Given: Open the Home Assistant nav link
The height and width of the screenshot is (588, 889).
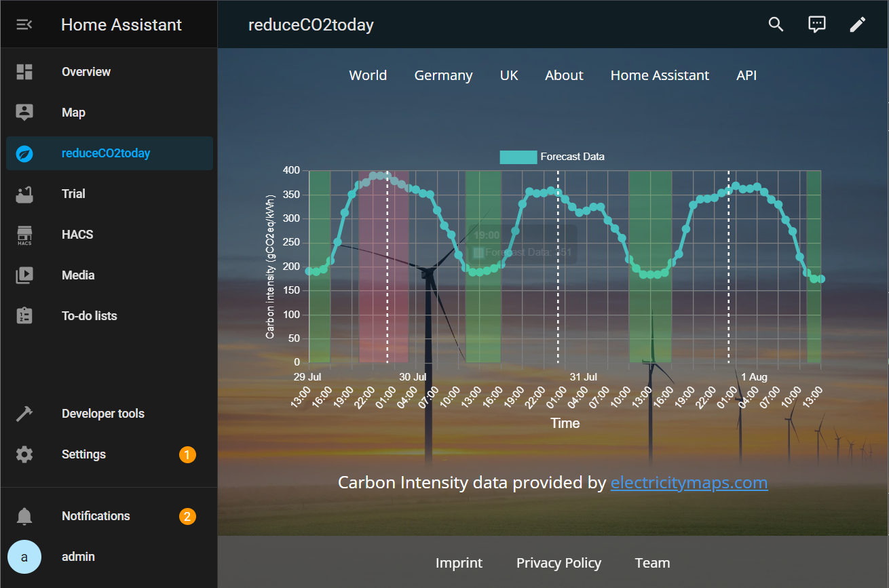Looking at the screenshot, I should coord(660,75).
